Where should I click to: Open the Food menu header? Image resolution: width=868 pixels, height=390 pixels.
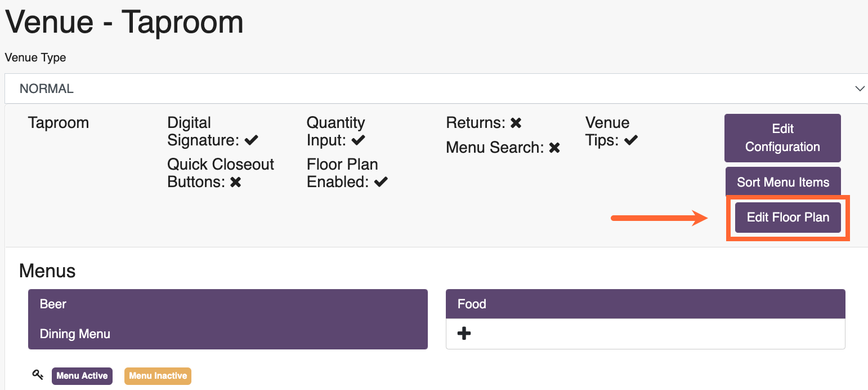[646, 304]
